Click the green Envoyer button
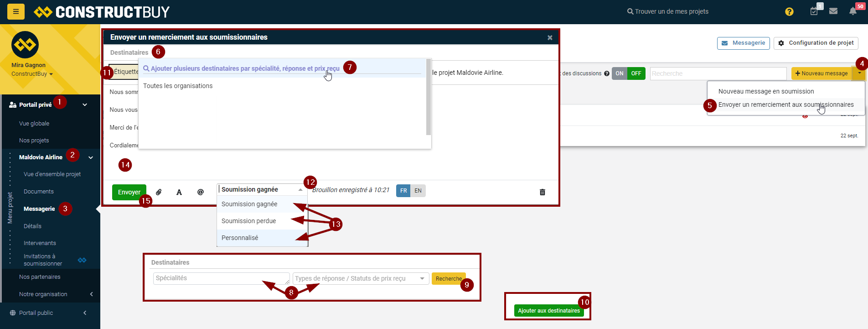 click(129, 192)
